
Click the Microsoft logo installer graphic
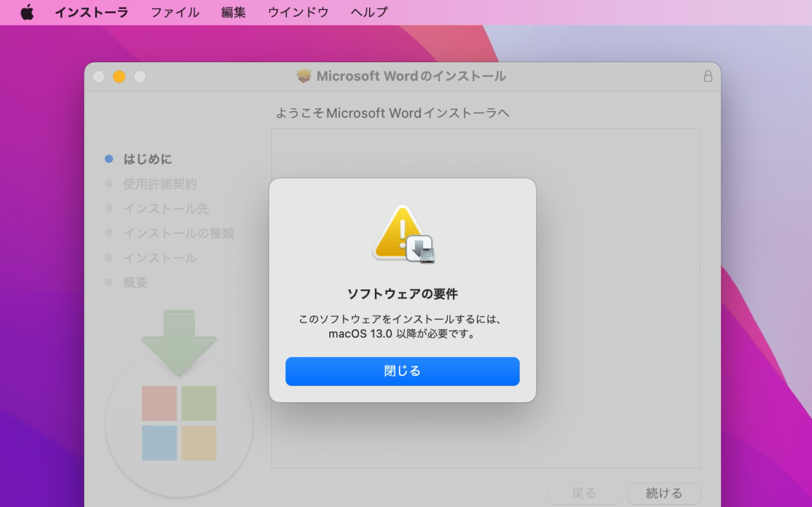click(x=179, y=423)
